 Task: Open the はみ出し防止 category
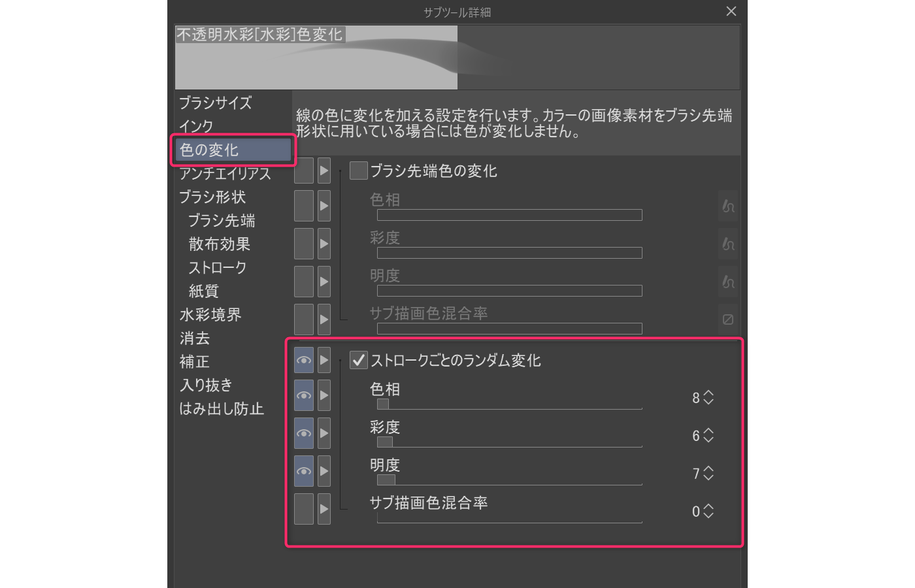click(222, 409)
